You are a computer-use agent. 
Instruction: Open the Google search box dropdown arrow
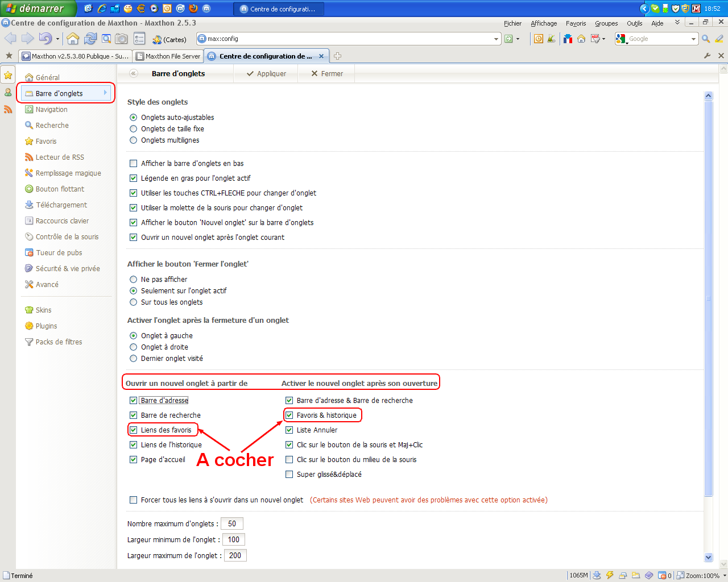(693, 39)
